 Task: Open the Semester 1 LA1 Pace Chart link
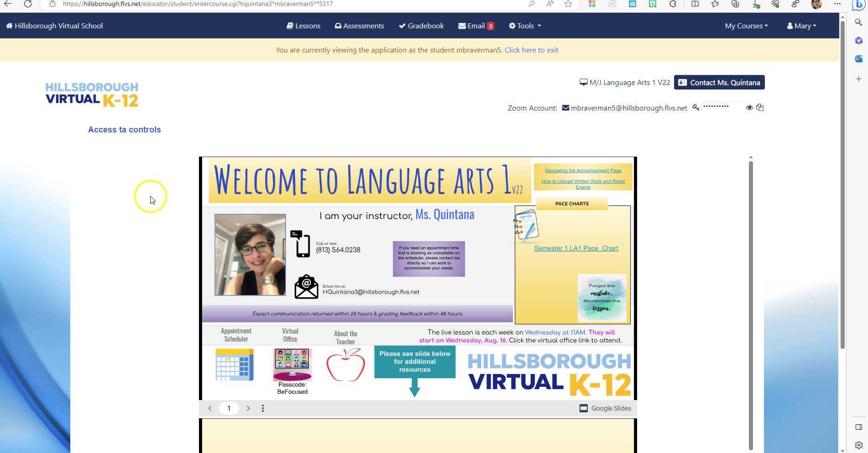point(576,248)
